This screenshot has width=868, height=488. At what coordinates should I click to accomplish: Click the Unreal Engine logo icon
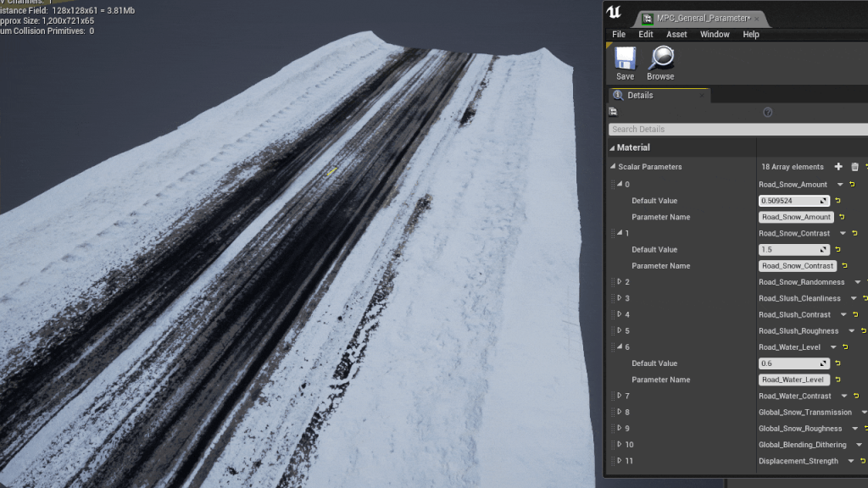(x=614, y=12)
